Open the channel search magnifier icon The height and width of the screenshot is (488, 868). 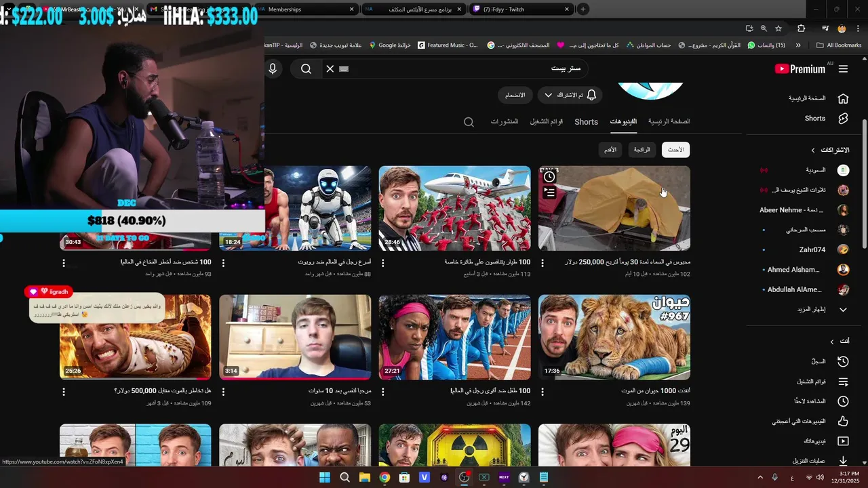(x=469, y=122)
